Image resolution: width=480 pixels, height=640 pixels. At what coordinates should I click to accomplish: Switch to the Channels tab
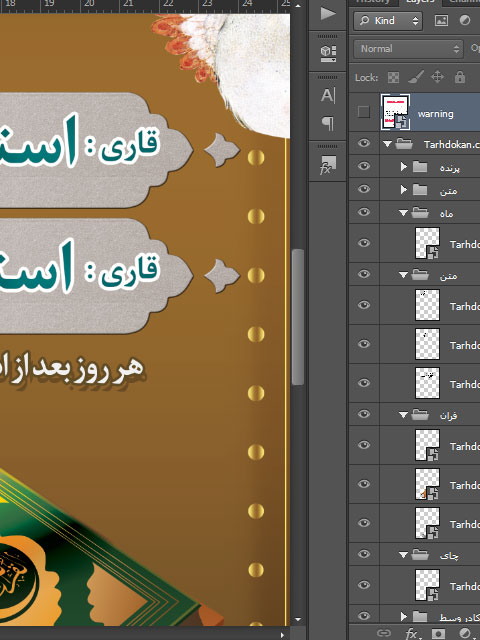tap(464, 2)
